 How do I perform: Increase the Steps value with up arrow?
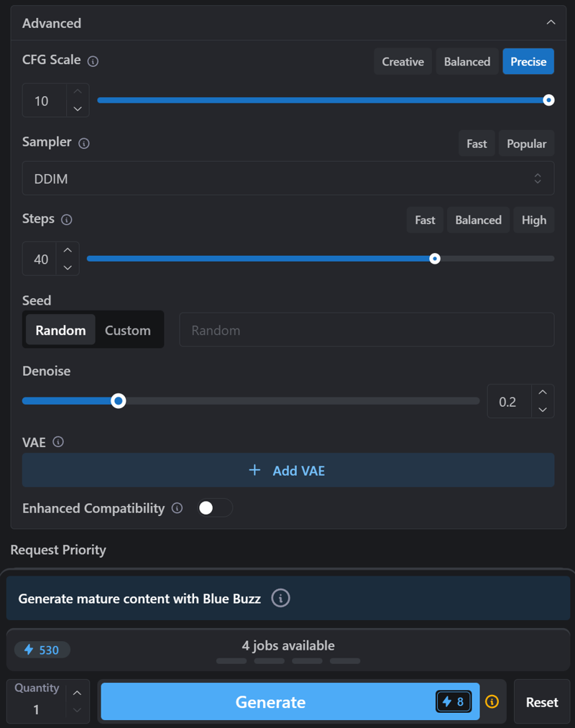point(68,250)
